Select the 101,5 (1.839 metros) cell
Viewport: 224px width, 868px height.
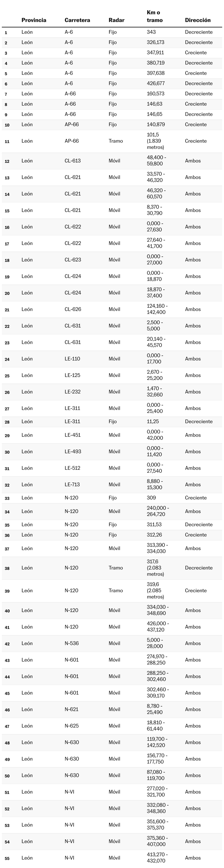pos(155,141)
